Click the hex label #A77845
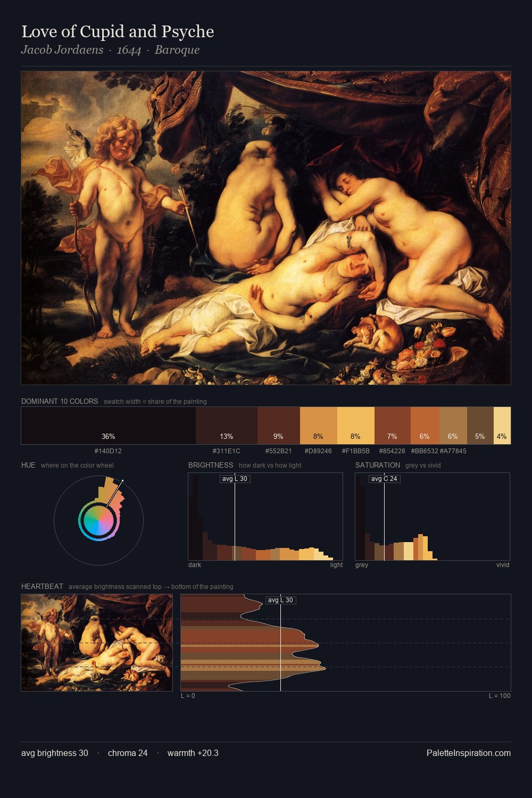This screenshot has height=798, width=532. tap(453, 451)
